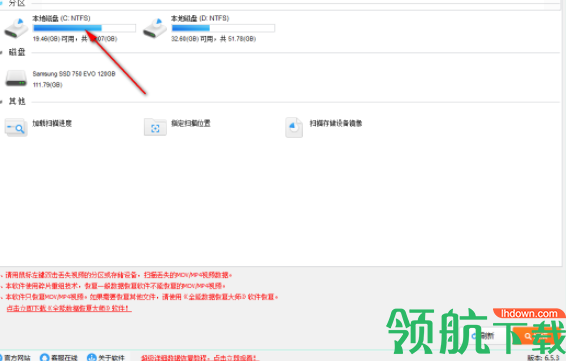Image resolution: width=566 pixels, height=361 pixels.
Task: Click the 客服在线 icon in the bottom bar
Action: [x=44, y=358]
